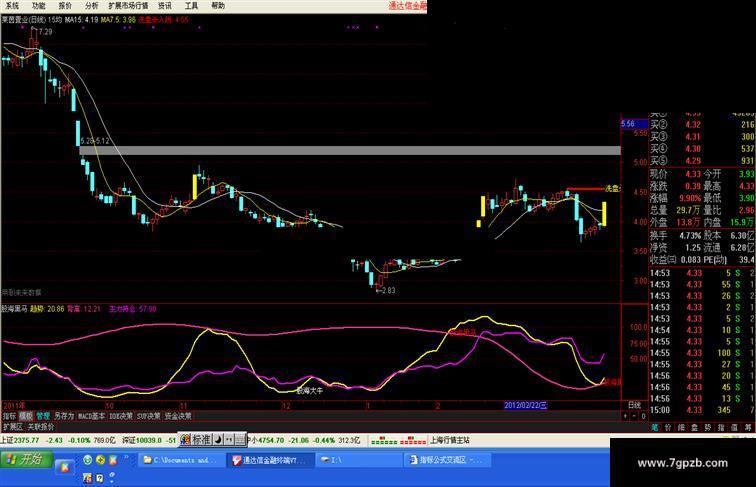Click the 买② 4.32 bid row
This screenshot has height=487, width=756.
click(702, 124)
